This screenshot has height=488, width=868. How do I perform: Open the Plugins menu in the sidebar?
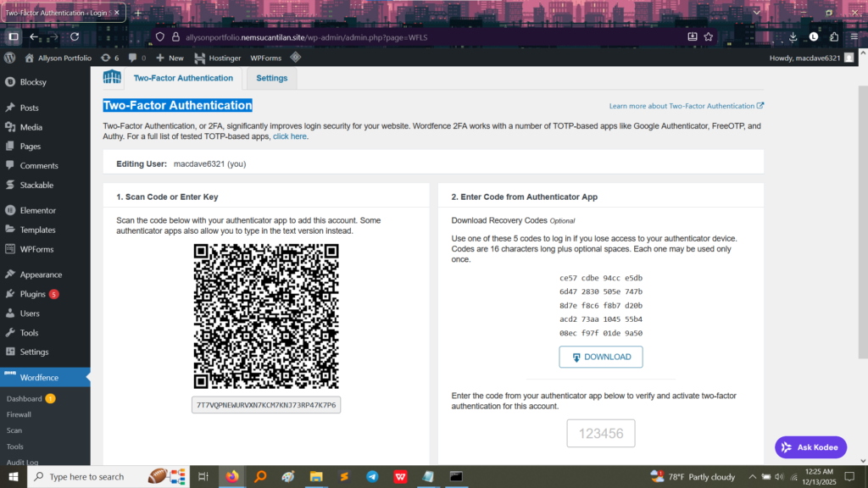[33, 294]
